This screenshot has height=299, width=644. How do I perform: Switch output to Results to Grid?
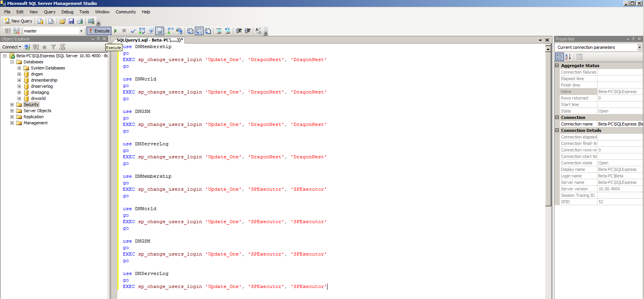pos(199,31)
